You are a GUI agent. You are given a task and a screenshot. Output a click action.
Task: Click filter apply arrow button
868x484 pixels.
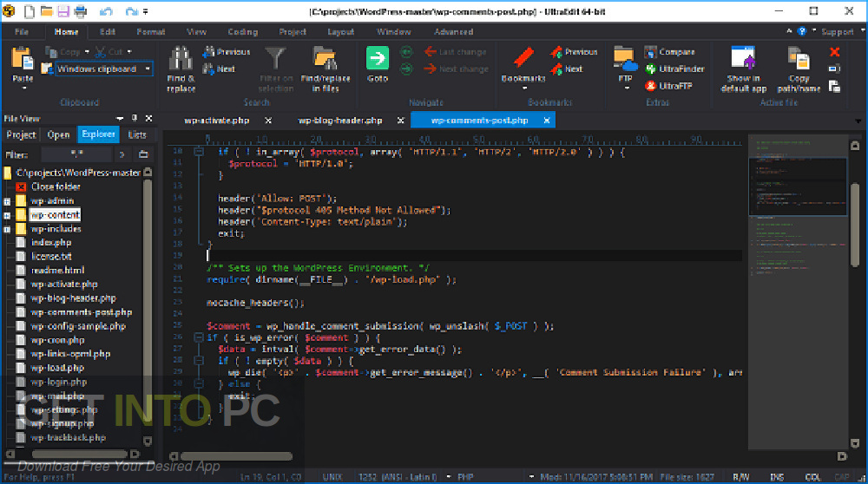point(122,154)
